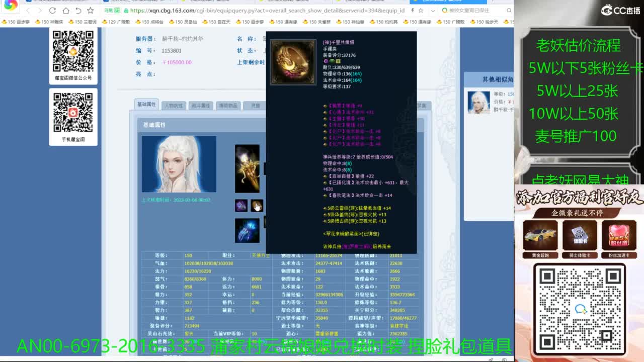Image resolution: width=644 pixels, height=362 pixels.
Task: Open the 携带物品 tab
Action: pyautogui.click(x=227, y=106)
